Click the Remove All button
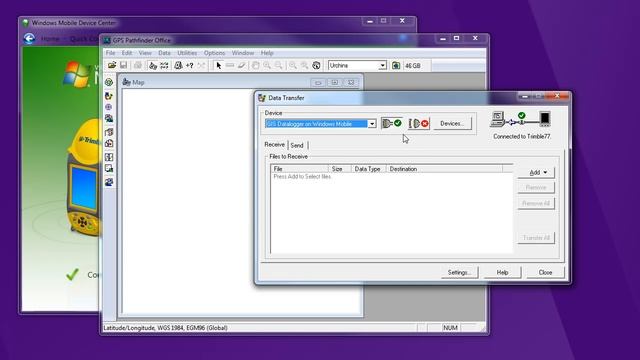The height and width of the screenshot is (360, 640). click(536, 203)
